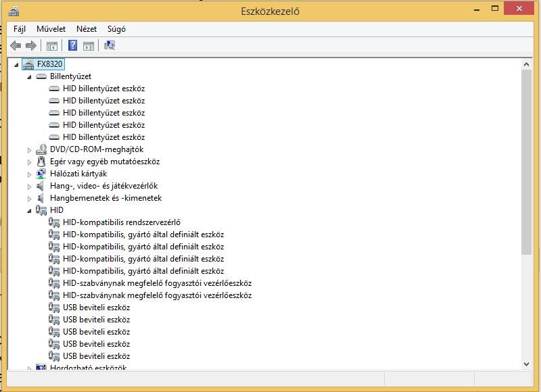Open the Fájl menu
The height and width of the screenshot is (392, 541).
20,29
